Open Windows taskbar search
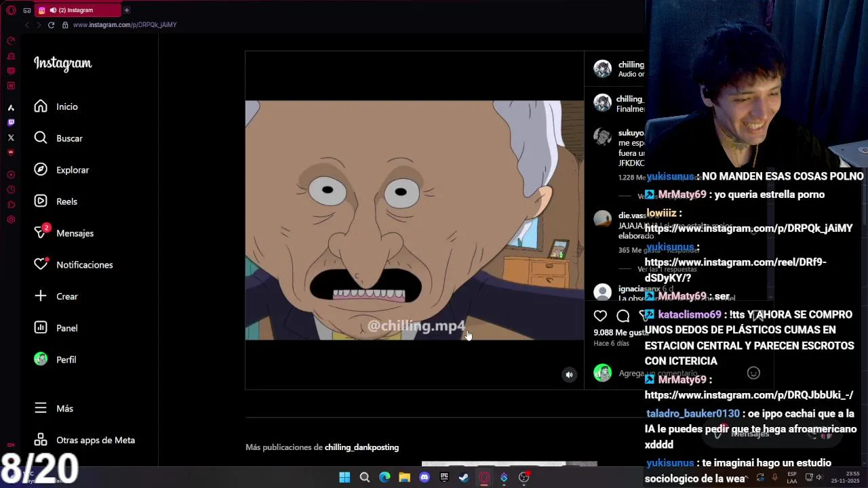Image resolution: width=868 pixels, height=488 pixels. [x=364, y=477]
